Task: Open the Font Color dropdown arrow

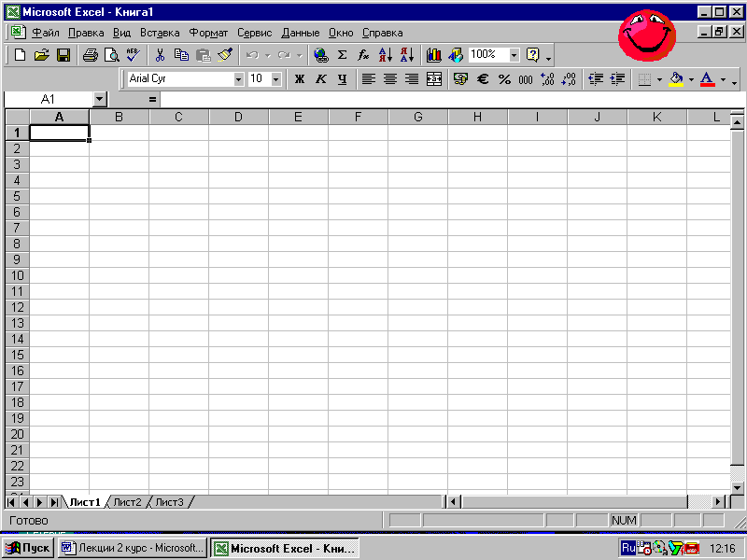Action: coord(723,79)
